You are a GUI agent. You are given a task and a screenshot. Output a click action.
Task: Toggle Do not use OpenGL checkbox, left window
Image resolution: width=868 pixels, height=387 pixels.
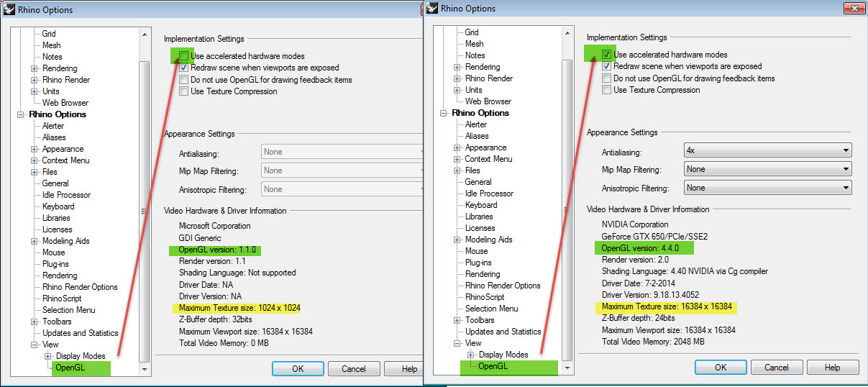point(185,79)
